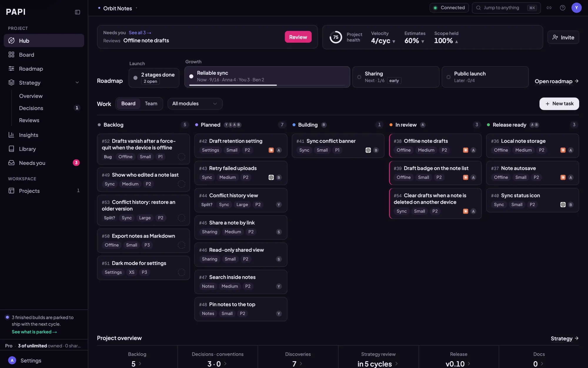Click the AI agent icon on Sync conflict banner
The height and width of the screenshot is (368, 588).
coord(368,150)
